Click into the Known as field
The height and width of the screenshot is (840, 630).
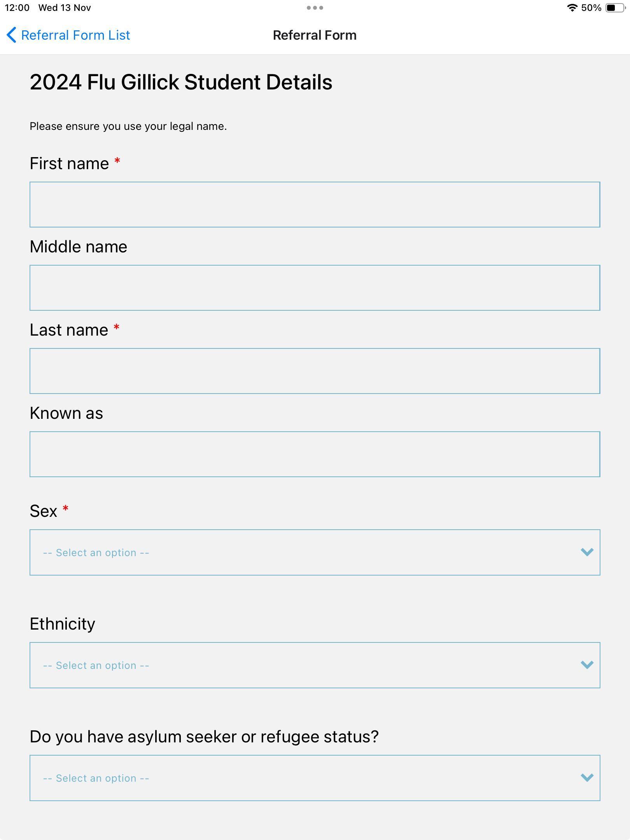coord(315,454)
